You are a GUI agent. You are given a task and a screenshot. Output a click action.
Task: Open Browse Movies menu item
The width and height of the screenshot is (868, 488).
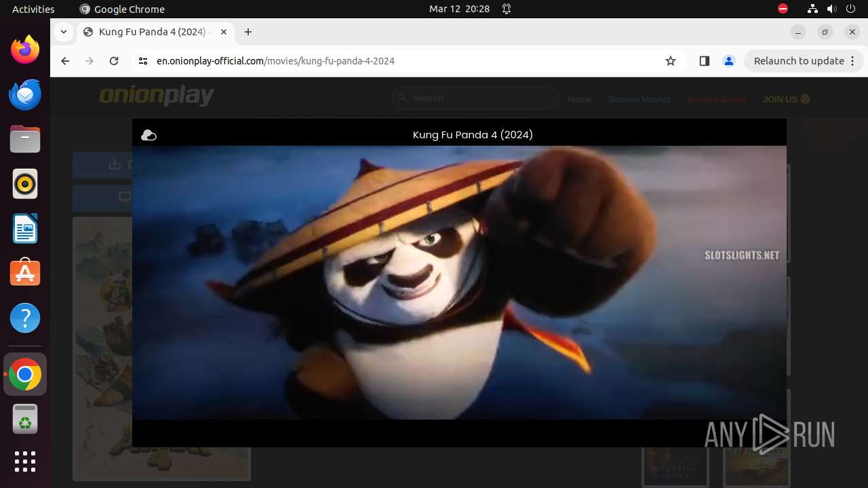pyautogui.click(x=639, y=99)
